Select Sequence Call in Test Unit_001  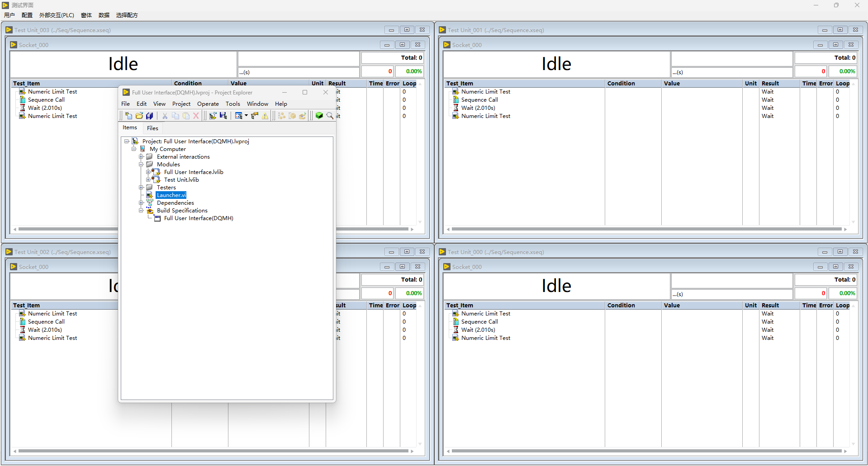(479, 100)
